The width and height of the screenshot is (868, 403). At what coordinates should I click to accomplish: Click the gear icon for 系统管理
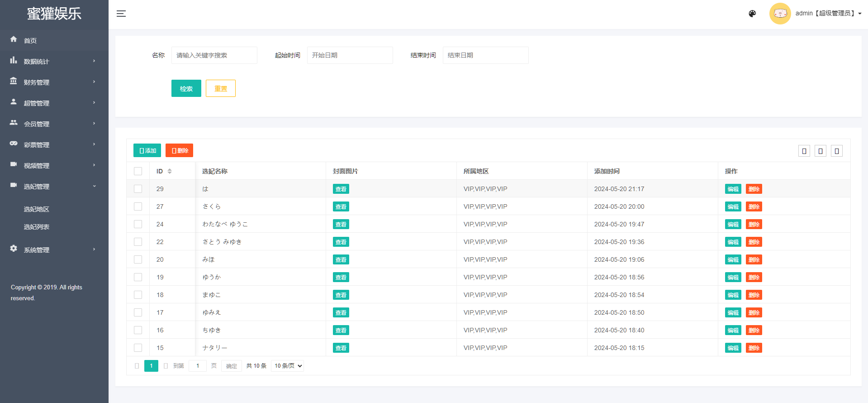point(14,249)
